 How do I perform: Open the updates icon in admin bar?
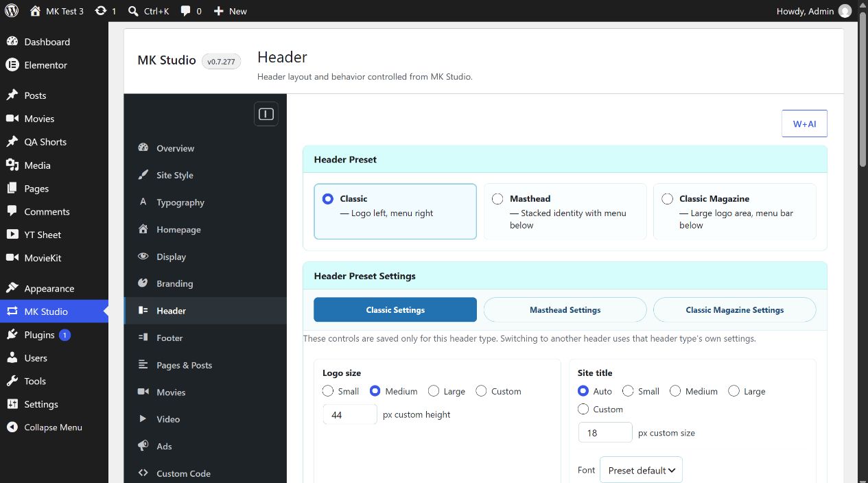click(x=101, y=11)
